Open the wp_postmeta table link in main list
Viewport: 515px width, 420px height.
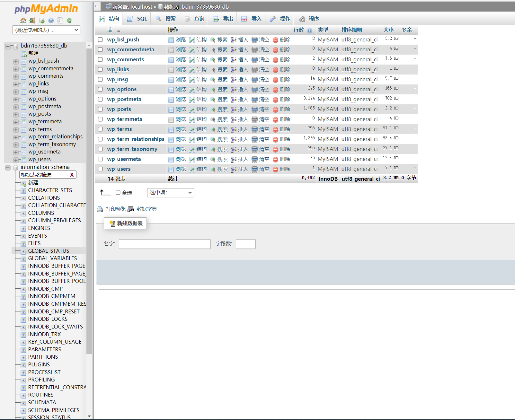124,99
